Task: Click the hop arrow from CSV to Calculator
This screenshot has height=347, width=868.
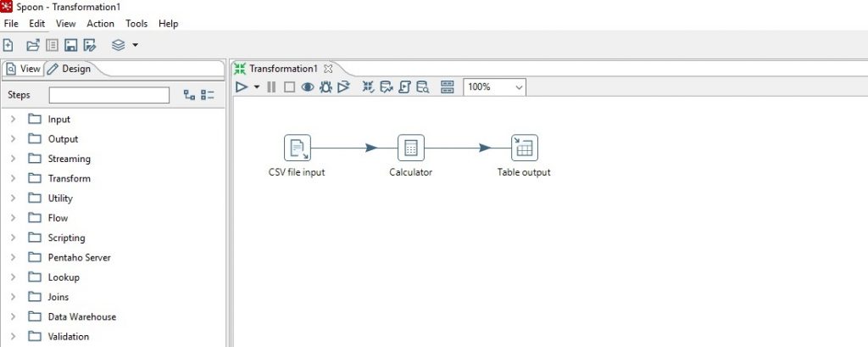Action: pyautogui.click(x=371, y=148)
